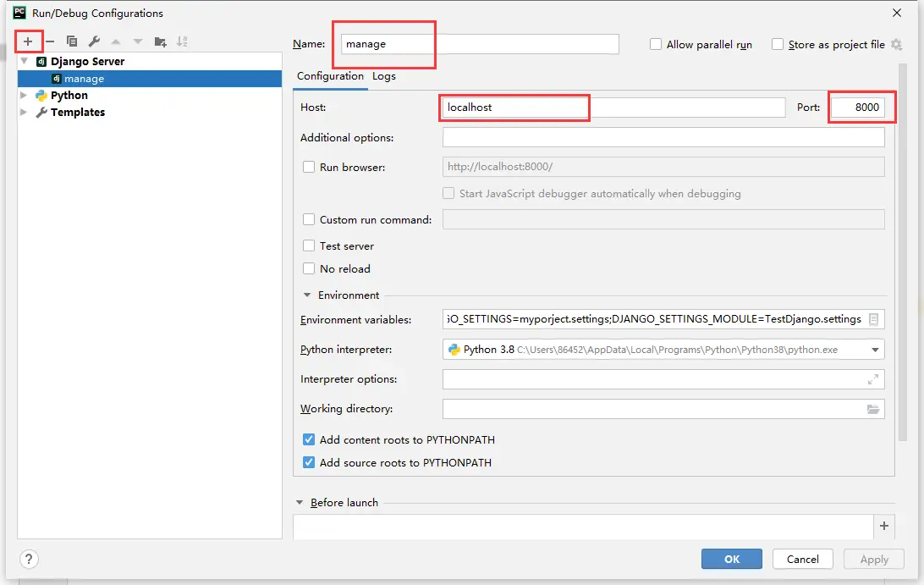Toggle the Run browser checkbox
924x585 pixels.
tap(309, 168)
